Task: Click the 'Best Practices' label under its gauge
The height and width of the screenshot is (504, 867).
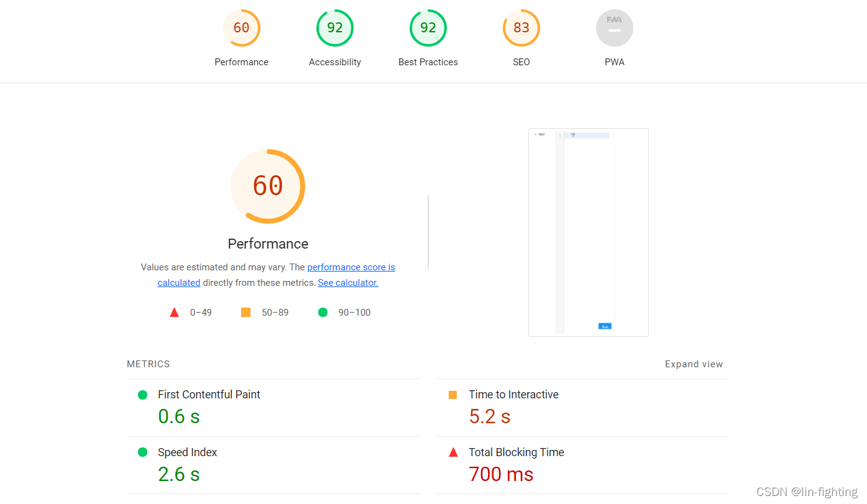Action: 428,62
